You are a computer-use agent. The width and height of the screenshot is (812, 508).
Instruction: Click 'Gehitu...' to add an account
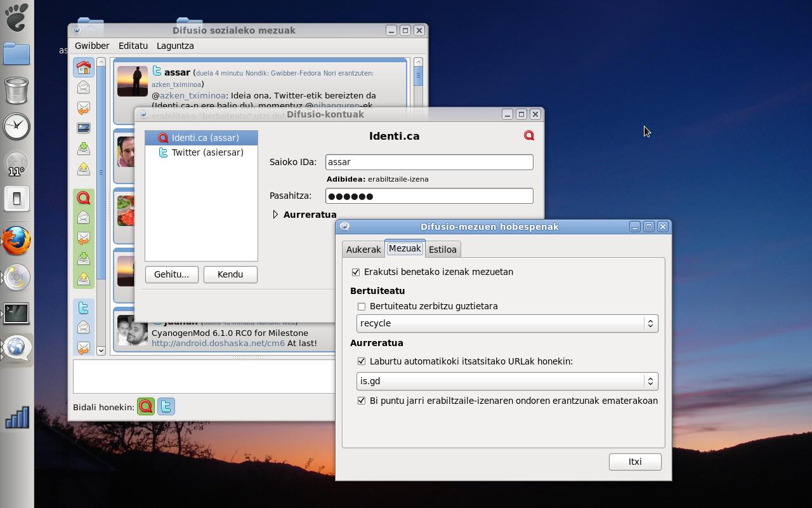(x=171, y=274)
